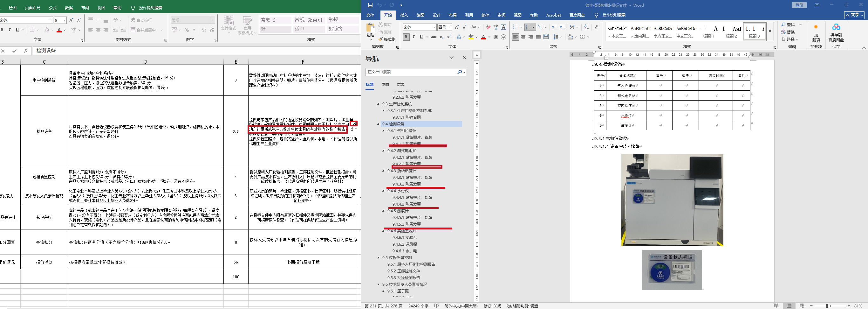Click the yellow text highlight color button in Word
This screenshot has height=309, width=868.
coord(471,37)
